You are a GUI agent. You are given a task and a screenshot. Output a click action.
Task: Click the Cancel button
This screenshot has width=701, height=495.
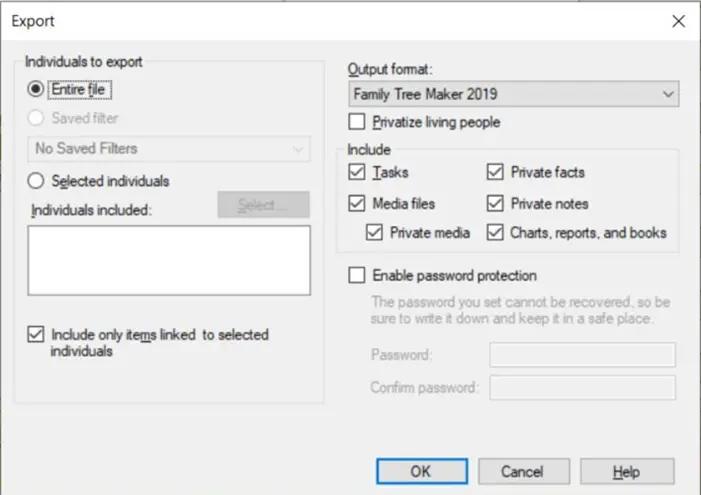click(x=521, y=471)
